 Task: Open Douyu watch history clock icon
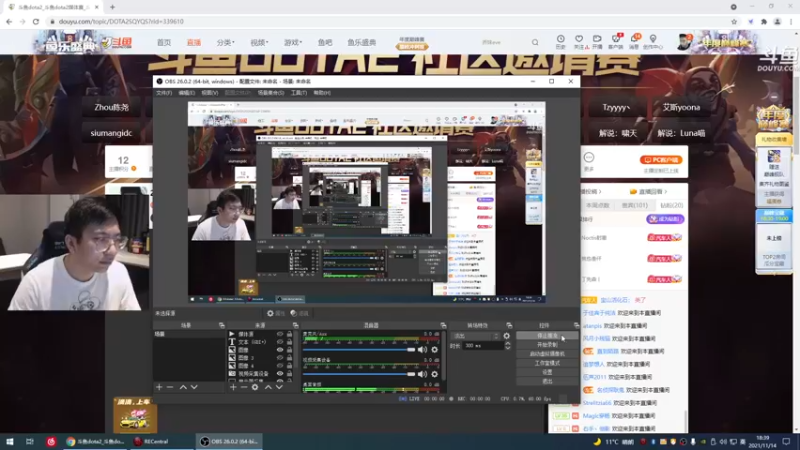pyautogui.click(x=561, y=42)
